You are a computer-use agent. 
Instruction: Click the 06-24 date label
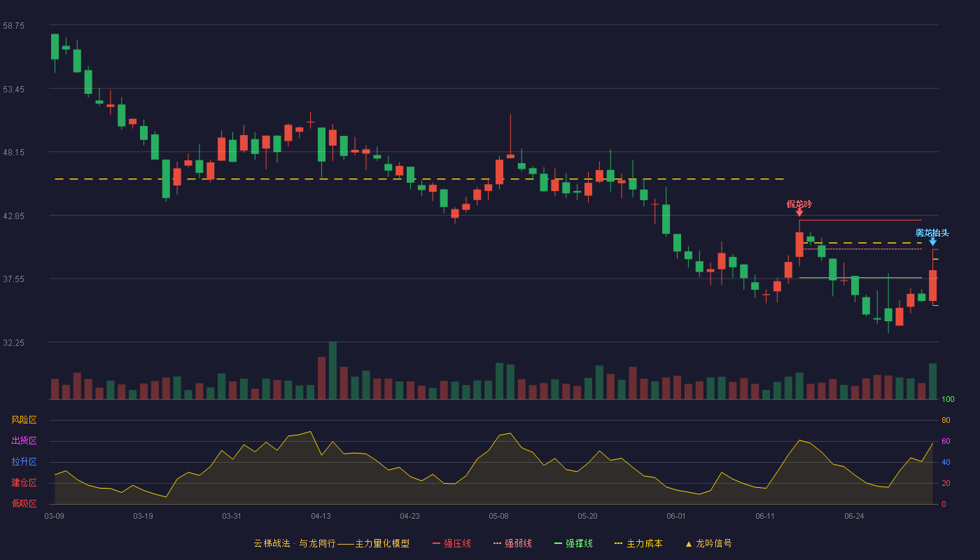click(x=854, y=516)
